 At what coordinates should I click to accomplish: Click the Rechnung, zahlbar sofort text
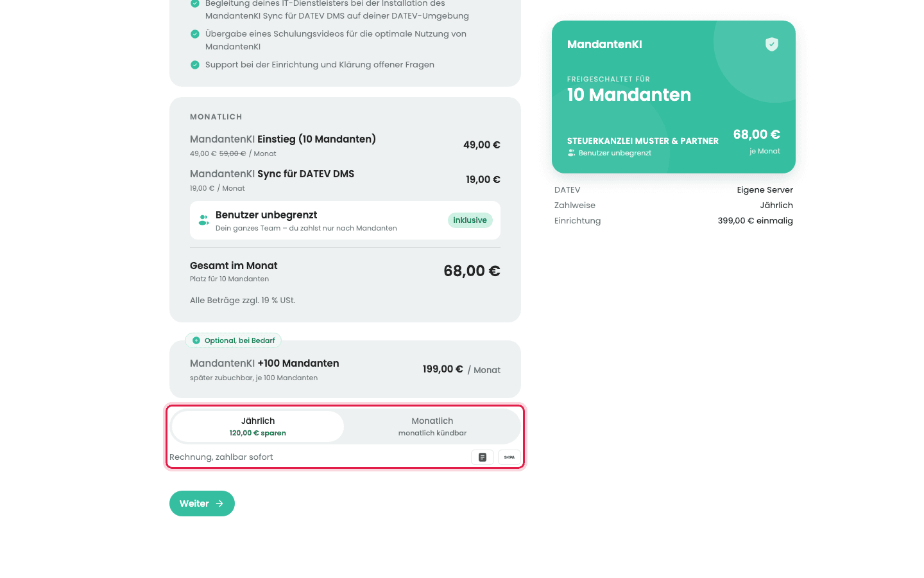221,457
